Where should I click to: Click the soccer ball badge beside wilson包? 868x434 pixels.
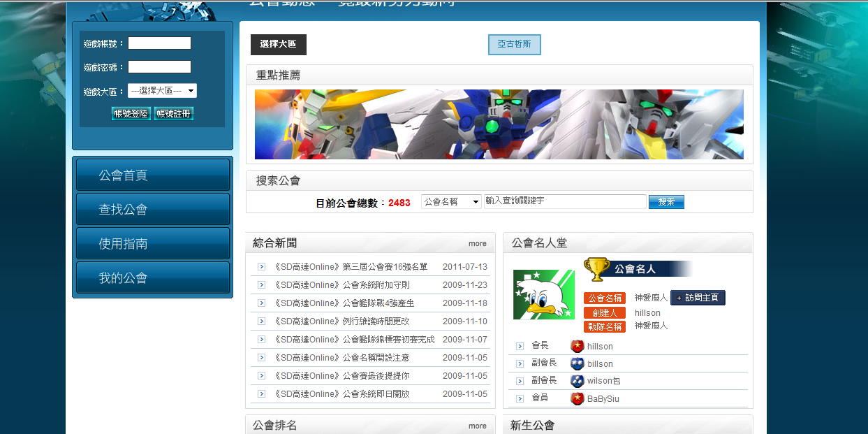(x=577, y=381)
